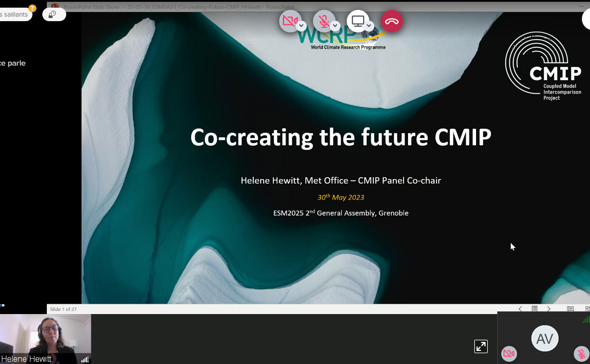Click the orange question mark help badge

coord(32,8)
